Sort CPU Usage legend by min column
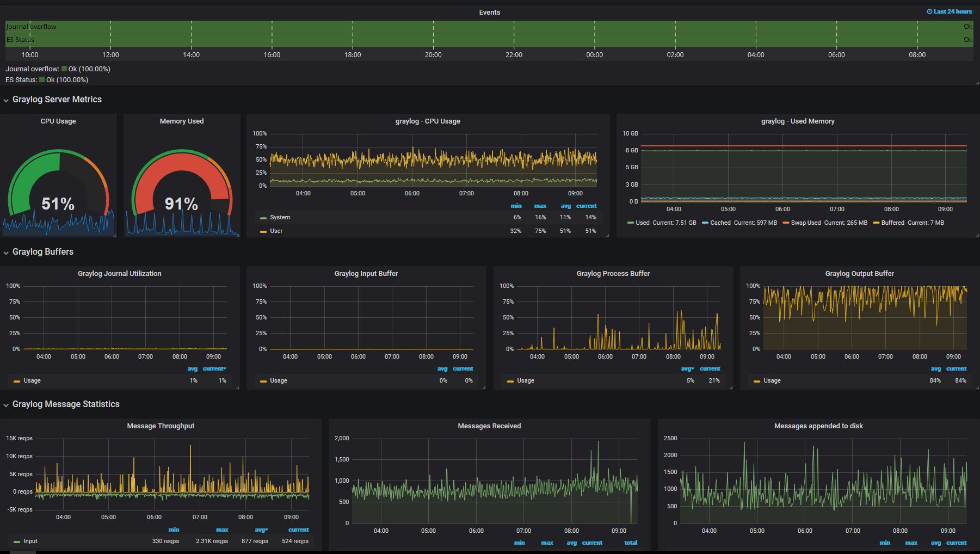Viewport: 980px width, 554px height. tap(516, 206)
